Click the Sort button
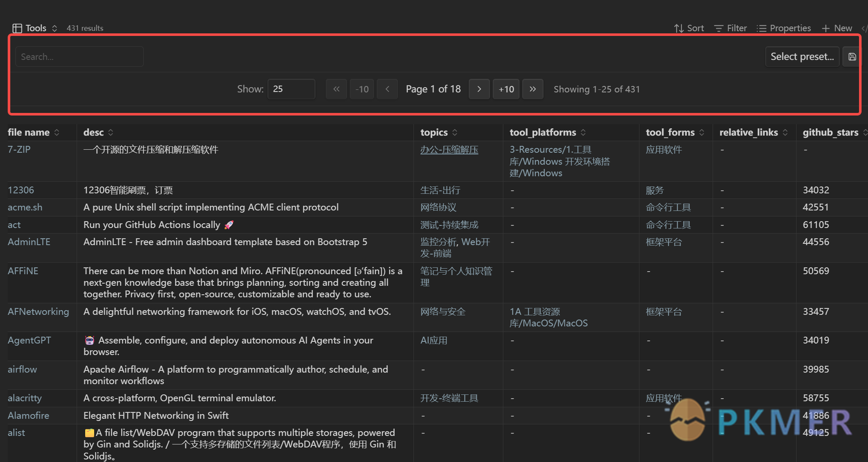 (689, 28)
